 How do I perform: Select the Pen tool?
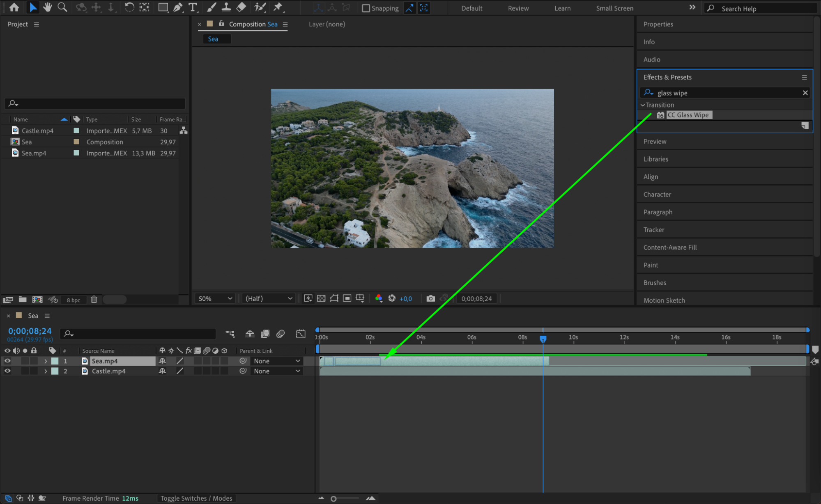(178, 7)
